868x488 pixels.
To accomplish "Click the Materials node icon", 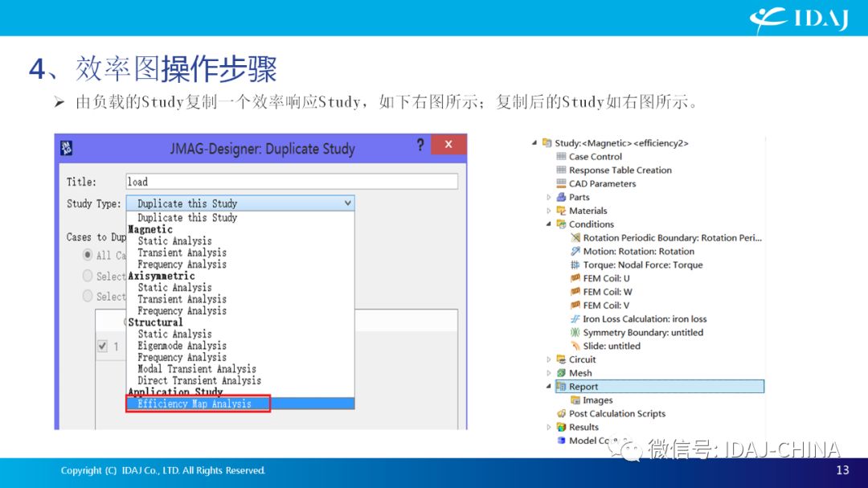I will pyautogui.click(x=561, y=211).
